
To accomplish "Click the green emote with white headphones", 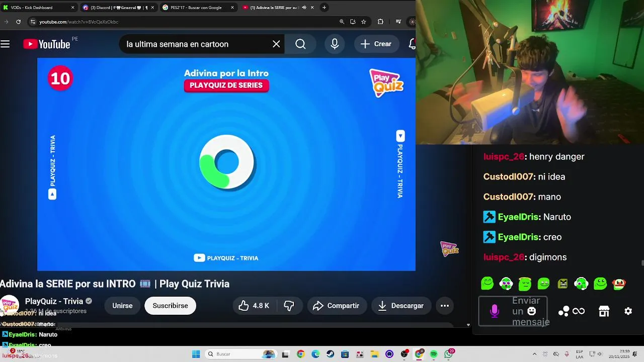I will click(x=506, y=284).
